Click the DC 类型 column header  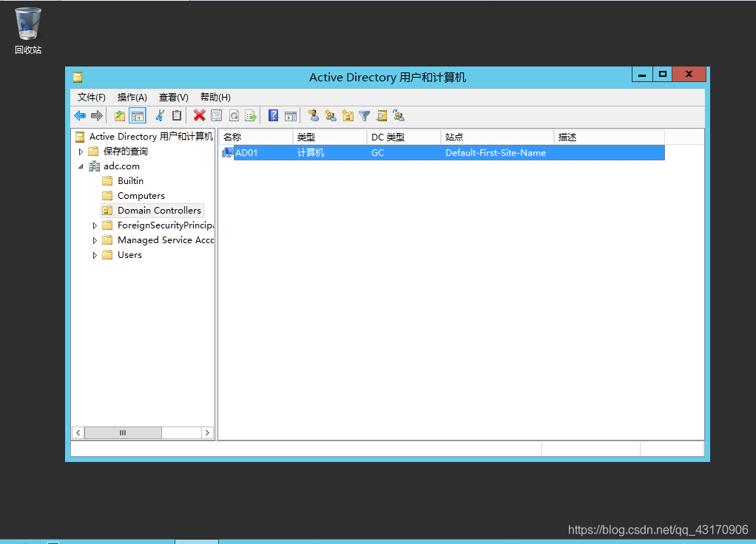tap(403, 137)
